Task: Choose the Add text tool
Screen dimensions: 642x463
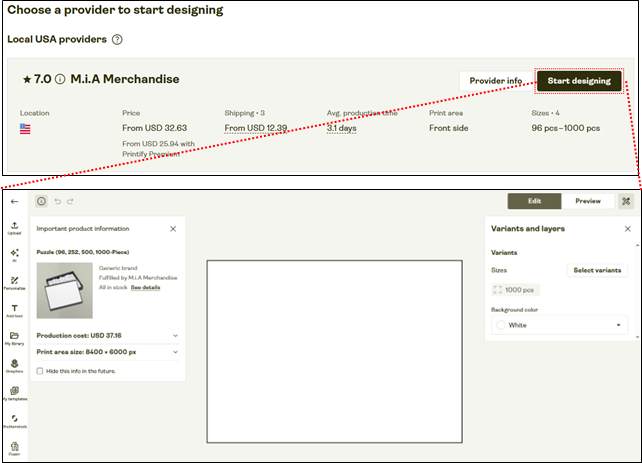Action: coord(15,310)
